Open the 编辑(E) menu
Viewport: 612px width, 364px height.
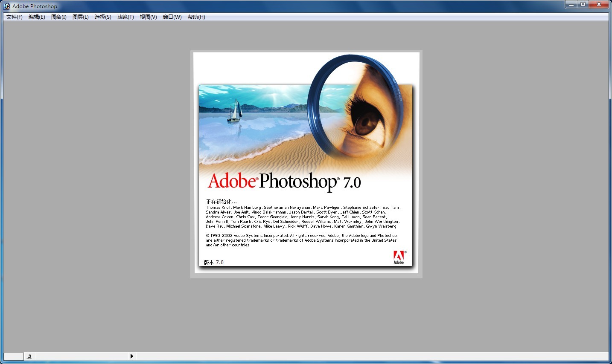(37, 17)
